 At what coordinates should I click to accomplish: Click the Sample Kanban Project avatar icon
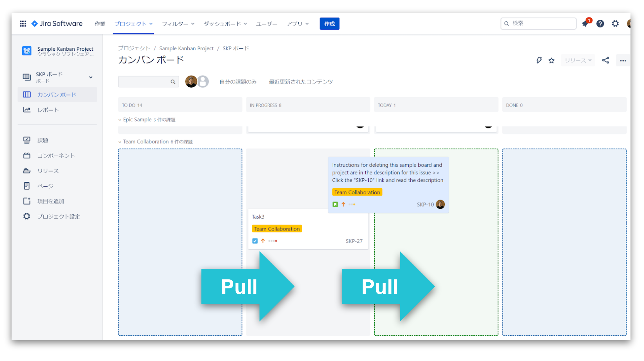pos(27,51)
